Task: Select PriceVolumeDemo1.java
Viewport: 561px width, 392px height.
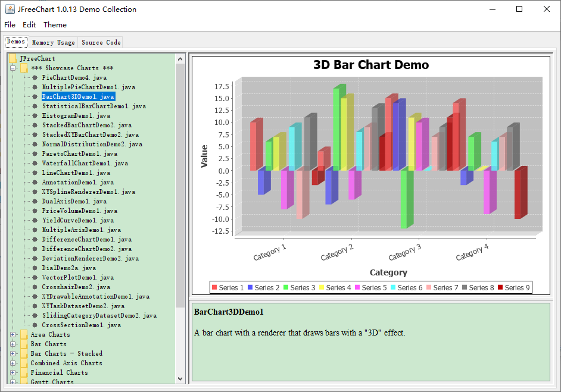Action: [x=79, y=211]
